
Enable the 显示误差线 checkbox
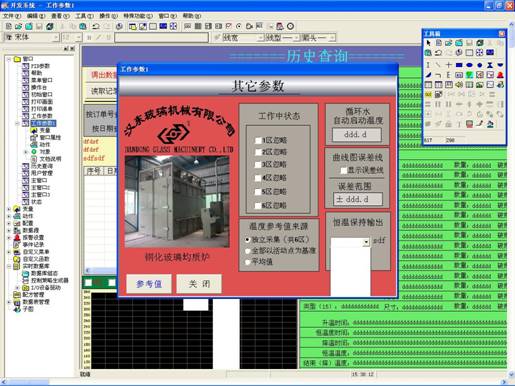(x=344, y=170)
